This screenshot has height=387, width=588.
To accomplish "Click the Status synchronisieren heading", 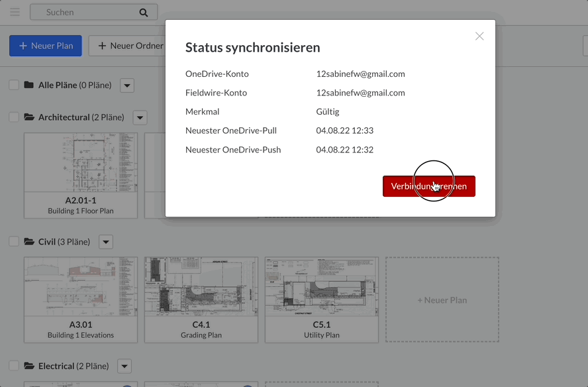I will [253, 47].
